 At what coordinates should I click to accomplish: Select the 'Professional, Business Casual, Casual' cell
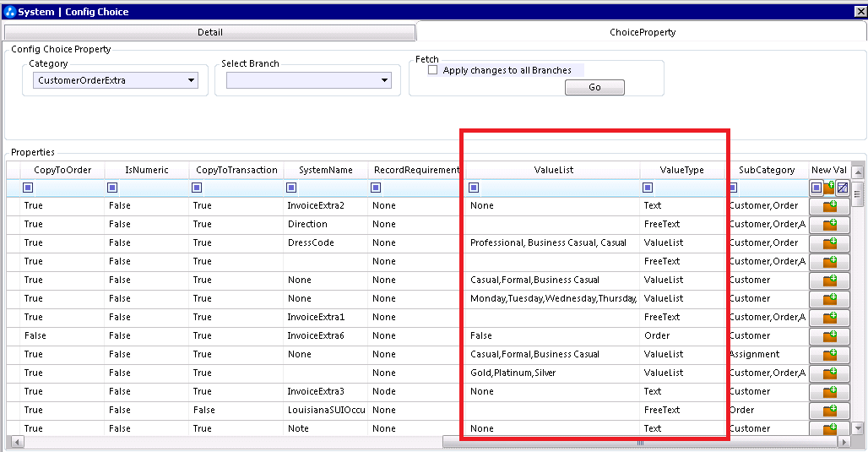pyautogui.click(x=553, y=242)
